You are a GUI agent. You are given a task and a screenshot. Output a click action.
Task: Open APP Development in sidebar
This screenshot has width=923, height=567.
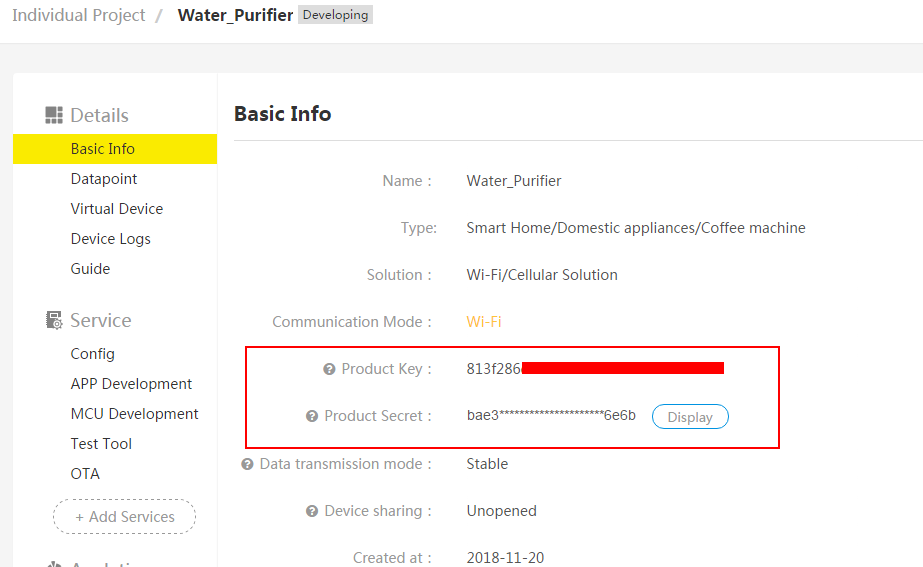coord(131,384)
